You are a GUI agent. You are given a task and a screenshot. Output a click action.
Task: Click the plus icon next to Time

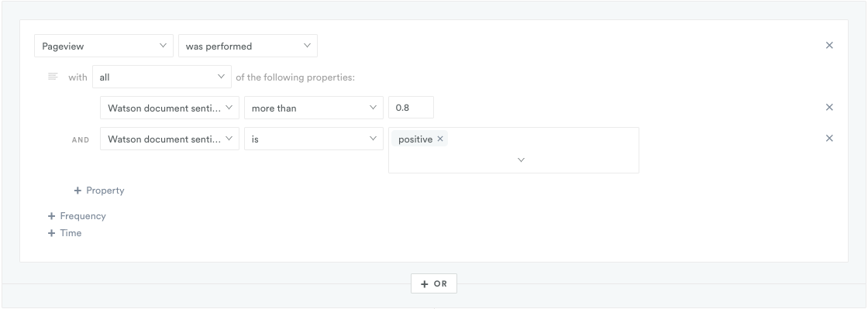(x=51, y=233)
